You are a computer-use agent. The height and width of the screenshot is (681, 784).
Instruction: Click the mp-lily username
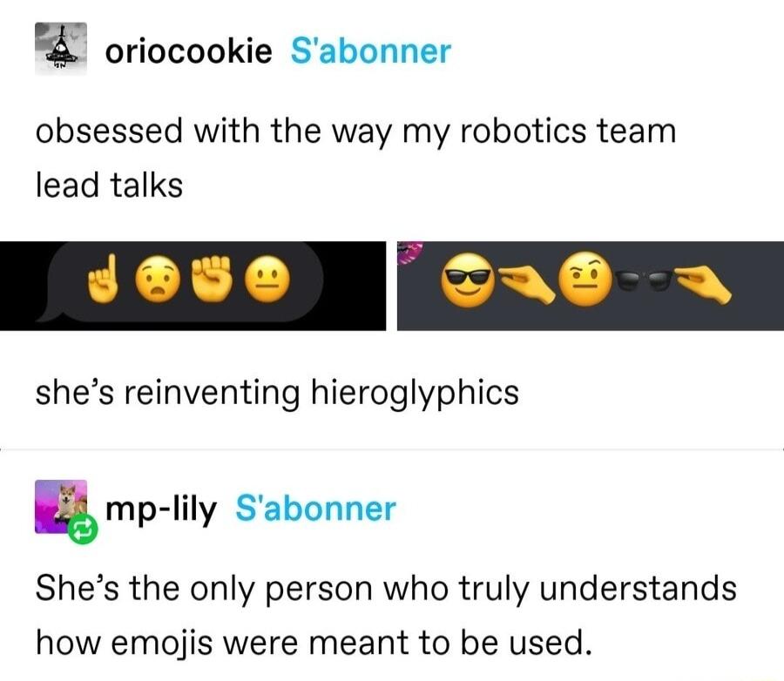pos(161,509)
